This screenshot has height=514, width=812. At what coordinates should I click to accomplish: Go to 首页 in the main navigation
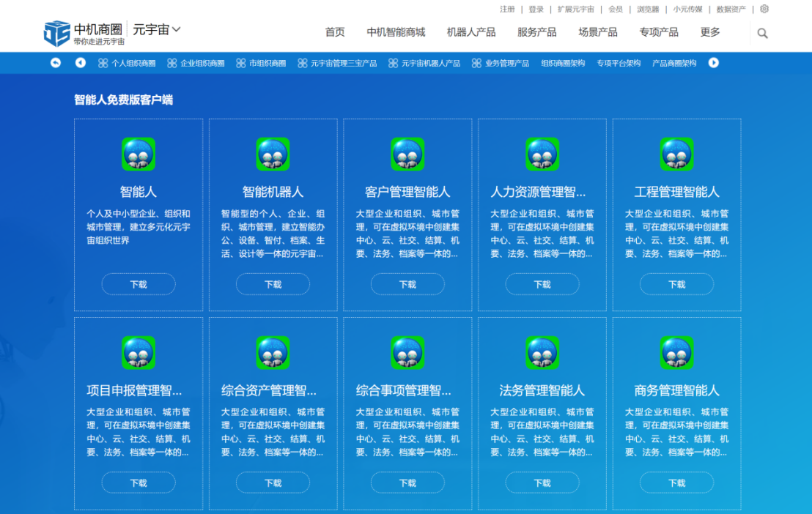[x=335, y=32]
